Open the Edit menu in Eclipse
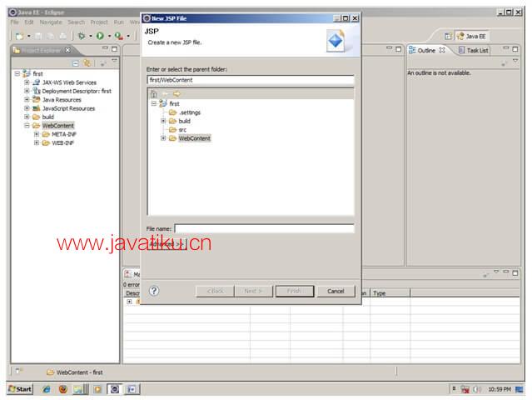This screenshot has width=532, height=400. pos(29,22)
